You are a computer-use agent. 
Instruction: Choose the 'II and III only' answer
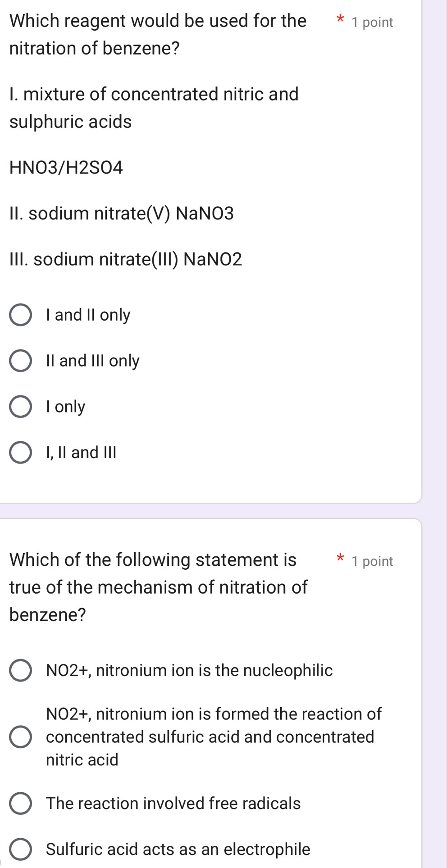pos(21,361)
